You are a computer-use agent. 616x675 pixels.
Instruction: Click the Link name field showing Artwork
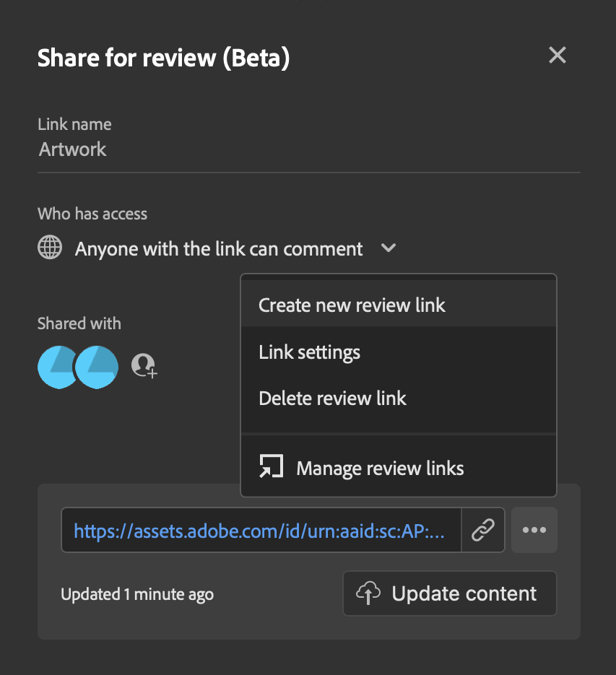click(x=72, y=149)
